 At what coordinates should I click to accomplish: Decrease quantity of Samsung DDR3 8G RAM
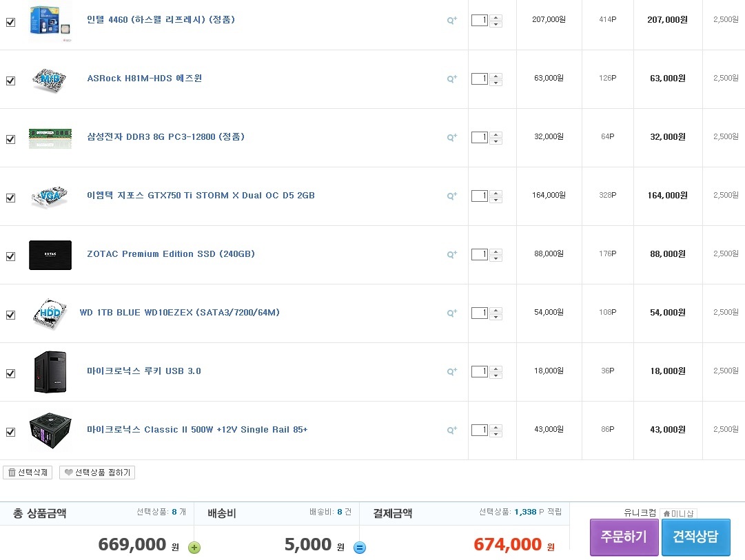(496, 141)
